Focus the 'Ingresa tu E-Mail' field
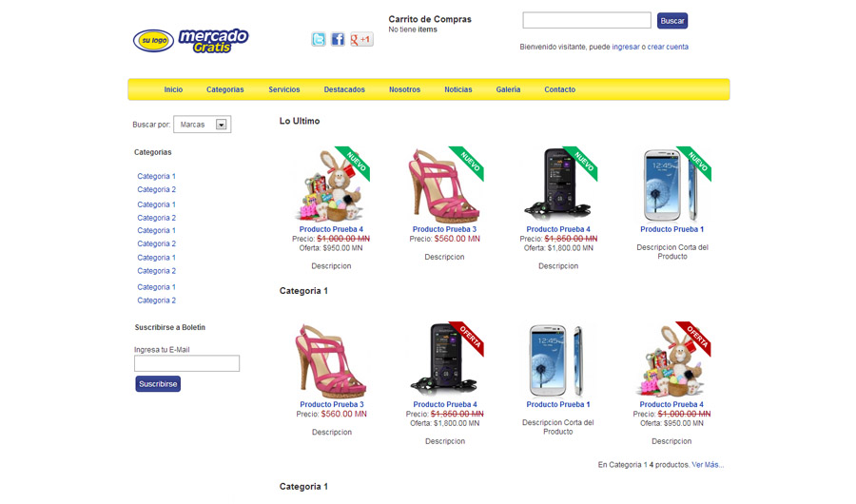Screen dimensions: 856x504 coord(186,363)
